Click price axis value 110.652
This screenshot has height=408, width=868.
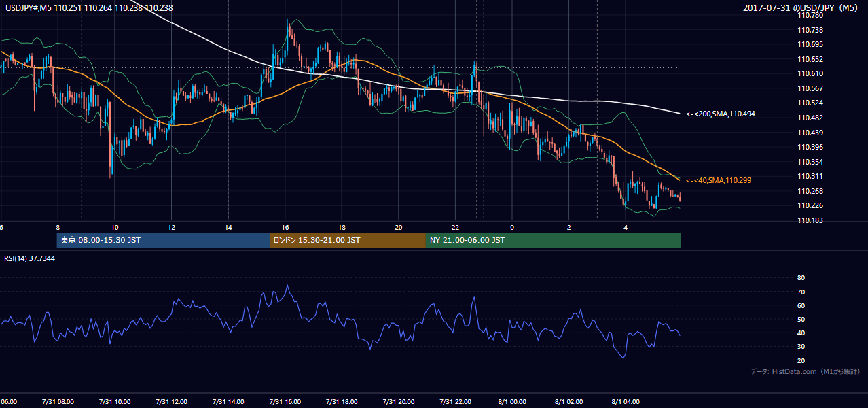(x=810, y=59)
